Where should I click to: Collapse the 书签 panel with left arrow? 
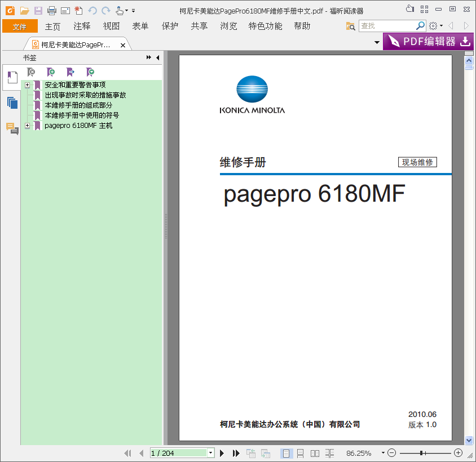(x=157, y=57)
